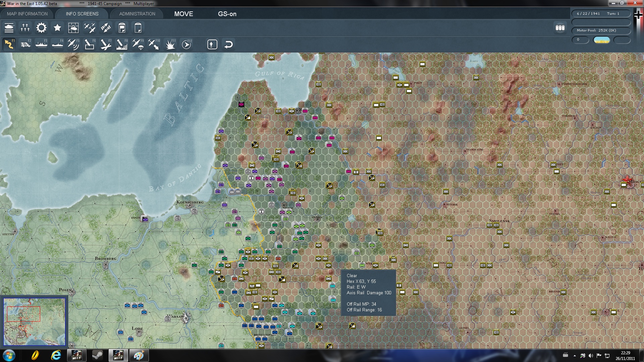
Task: Open the ADMINISTRATION tab
Action: pos(137,14)
